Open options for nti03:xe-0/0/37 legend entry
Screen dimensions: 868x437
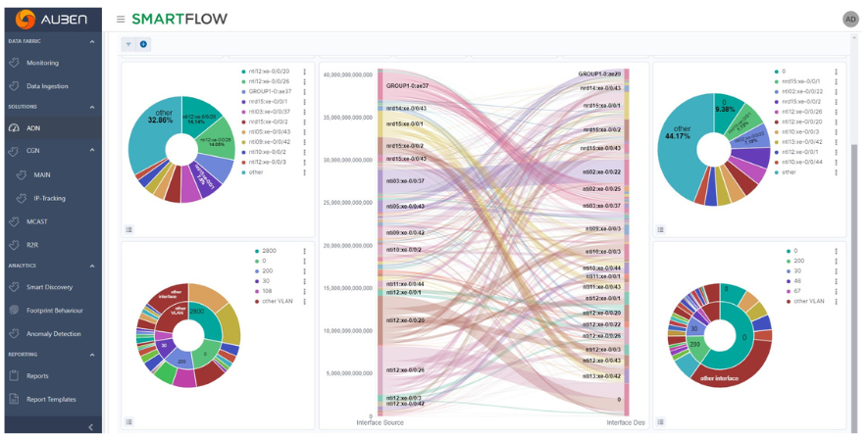pyautogui.click(x=304, y=112)
